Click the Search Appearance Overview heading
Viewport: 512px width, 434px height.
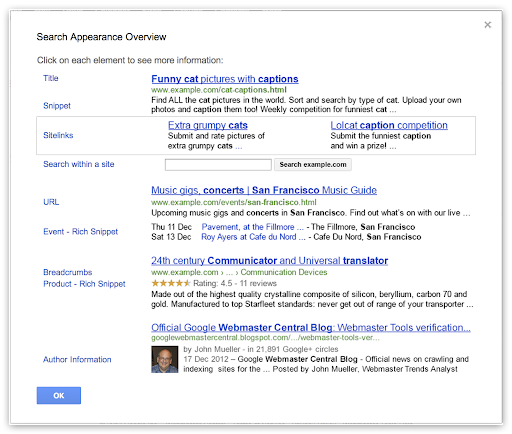tap(101, 37)
